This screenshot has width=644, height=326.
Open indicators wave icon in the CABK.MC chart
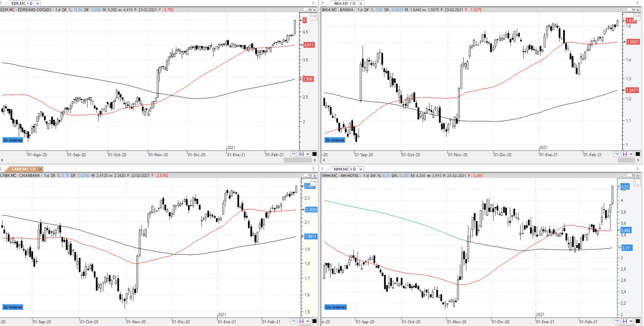(x=294, y=321)
